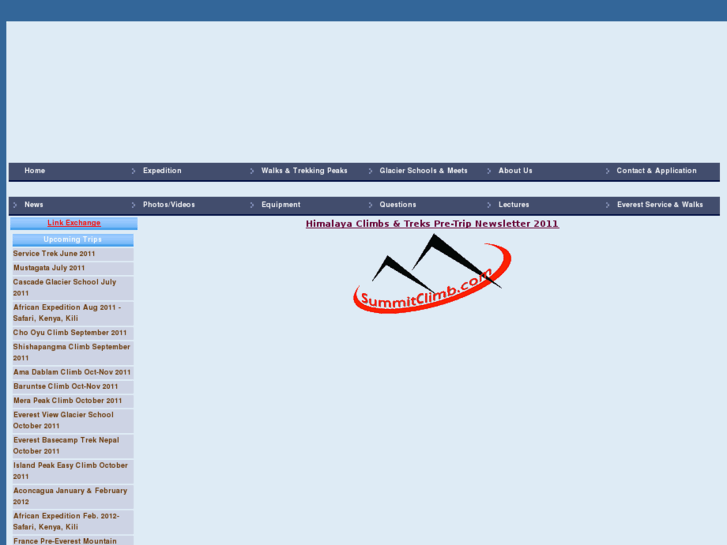Open Himalaya Climbs & Treks Newsletter 2011 link
The image size is (727, 545).
pos(432,224)
